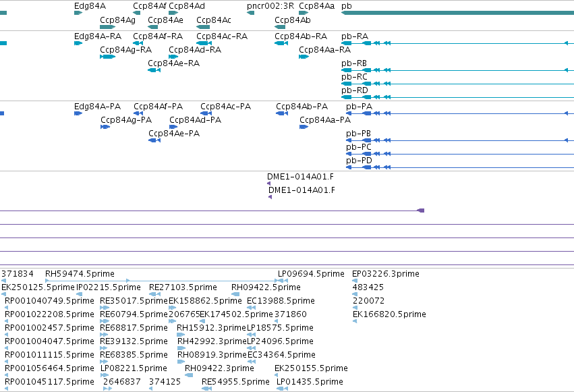Open the 220072 feature label
574x392 pixels.
[x=369, y=301]
